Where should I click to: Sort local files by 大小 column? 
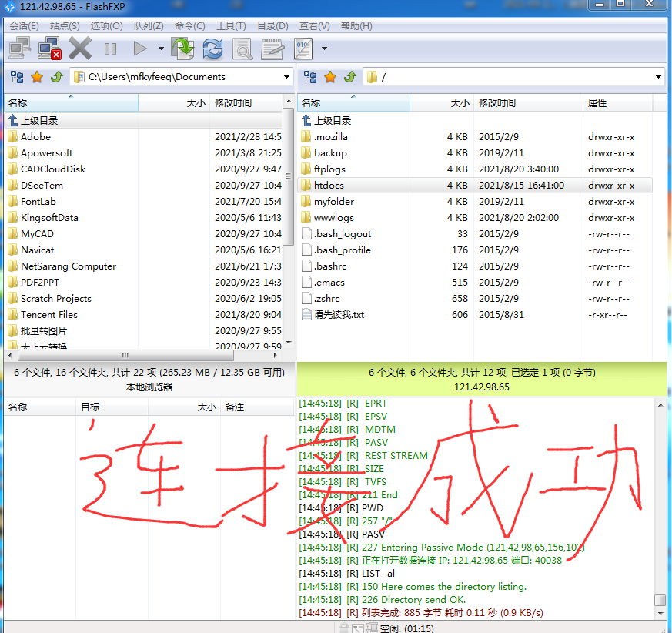tap(174, 103)
